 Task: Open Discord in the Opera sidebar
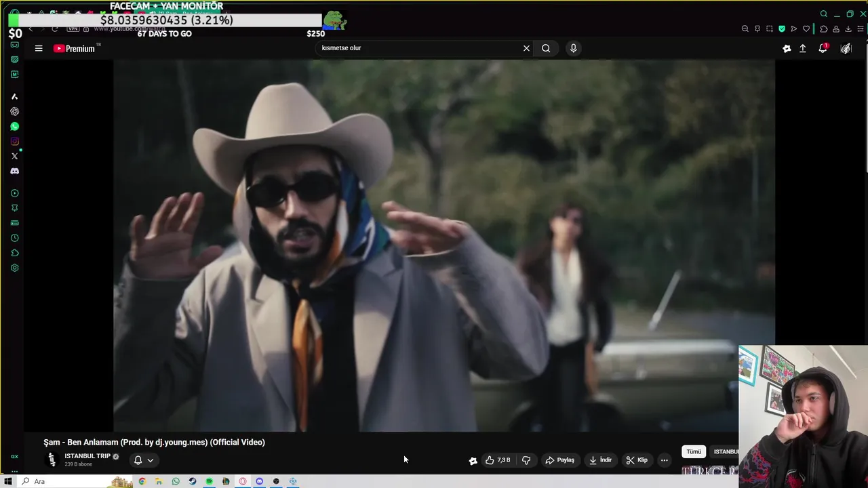pos(14,171)
